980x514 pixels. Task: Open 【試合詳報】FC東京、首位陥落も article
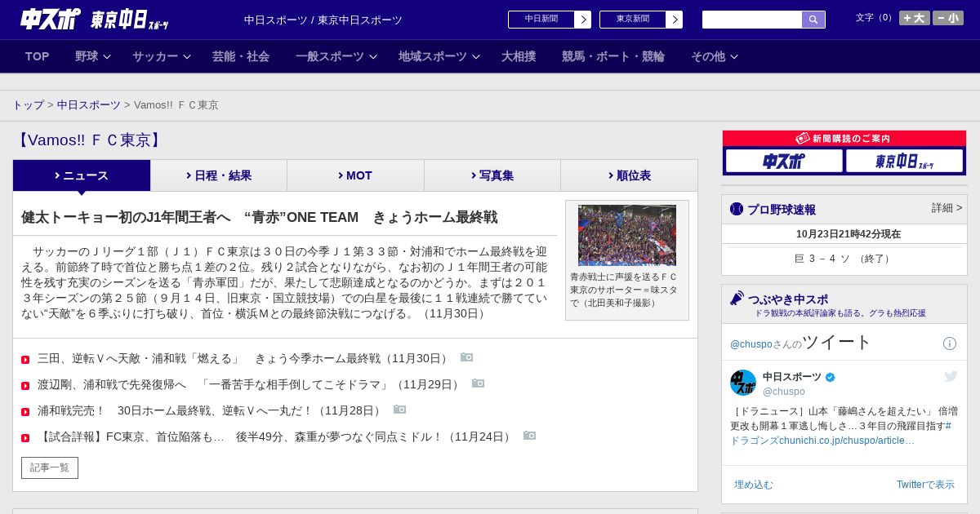pos(276,436)
